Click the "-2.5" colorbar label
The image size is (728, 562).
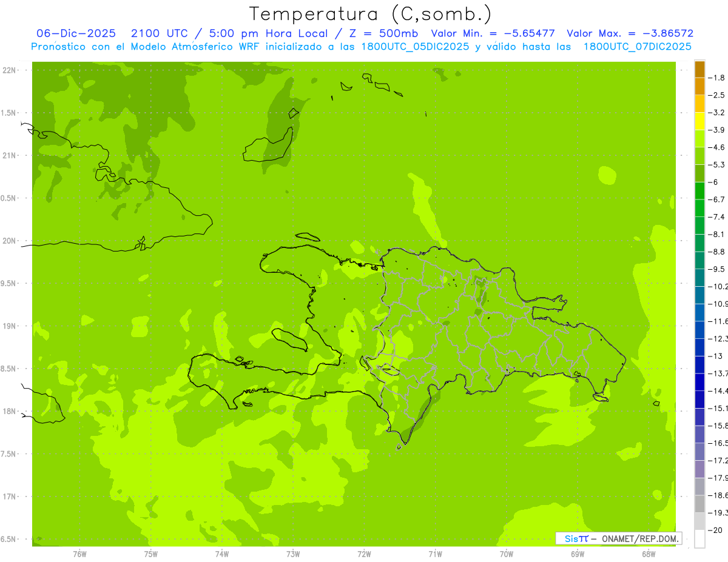pos(718,95)
